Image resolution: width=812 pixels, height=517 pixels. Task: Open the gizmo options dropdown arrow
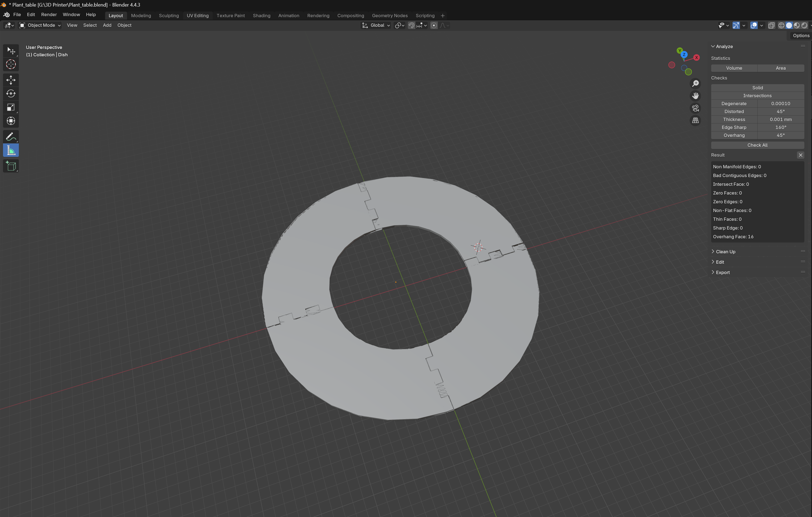744,25
